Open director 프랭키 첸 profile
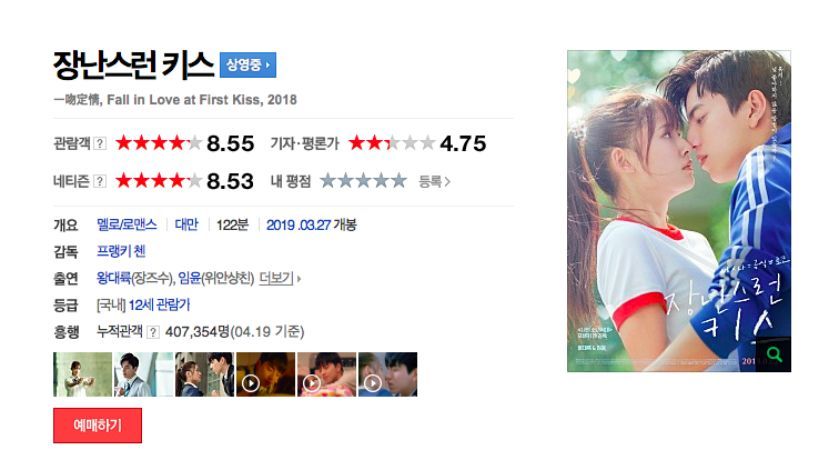The image size is (829, 460). pyautogui.click(x=121, y=251)
